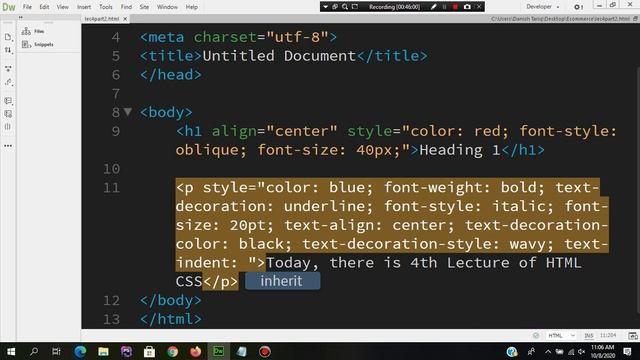Click line number 9 in the gutter
Image resolution: width=640 pixels, height=360 pixels.
(x=116, y=131)
